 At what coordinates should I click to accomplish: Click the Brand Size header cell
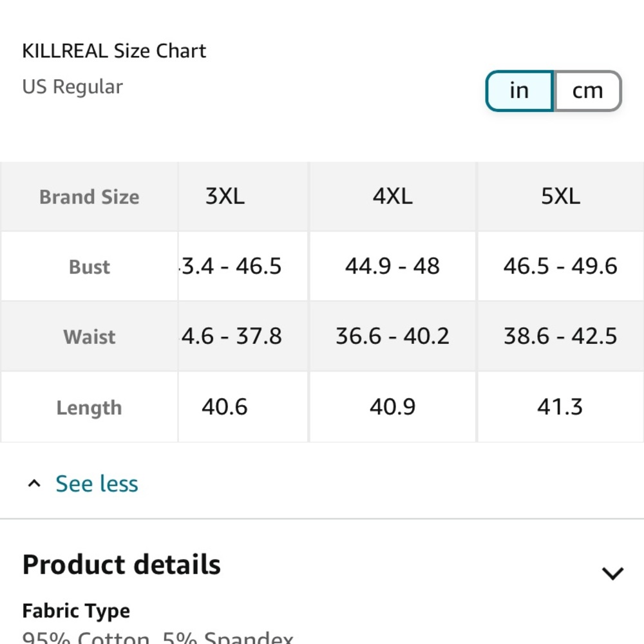pos(89,196)
